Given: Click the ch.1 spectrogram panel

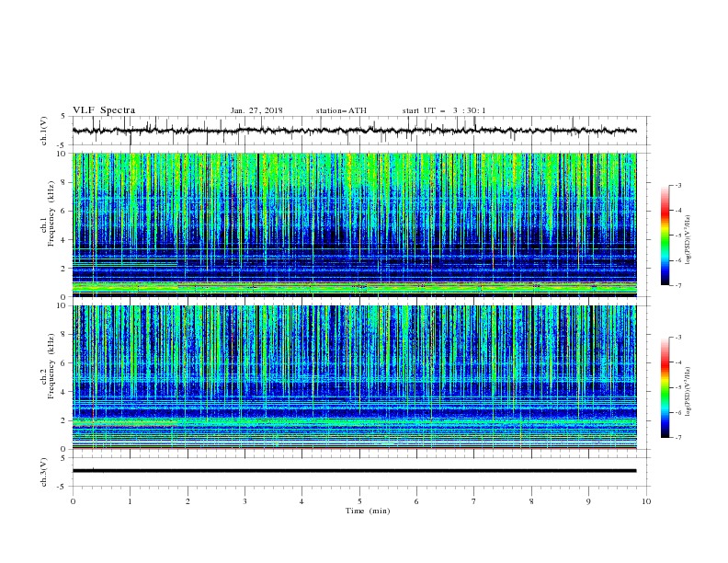Looking at the screenshot, I should [x=355, y=224].
